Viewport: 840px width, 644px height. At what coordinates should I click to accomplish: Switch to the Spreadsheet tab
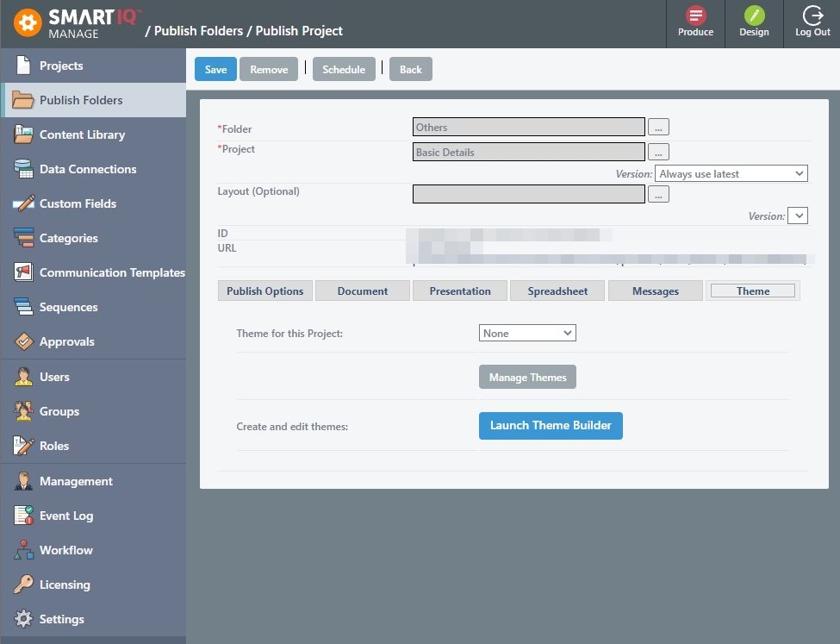[x=557, y=291]
